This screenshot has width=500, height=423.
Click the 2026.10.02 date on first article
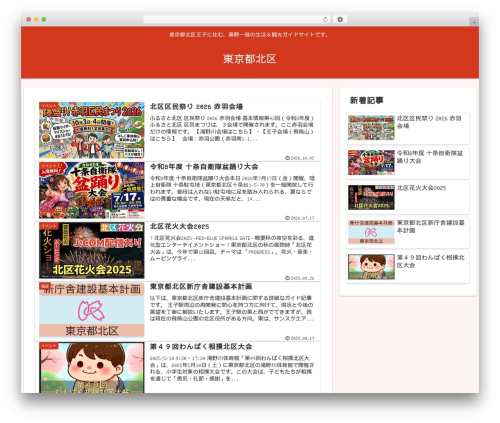click(x=300, y=158)
